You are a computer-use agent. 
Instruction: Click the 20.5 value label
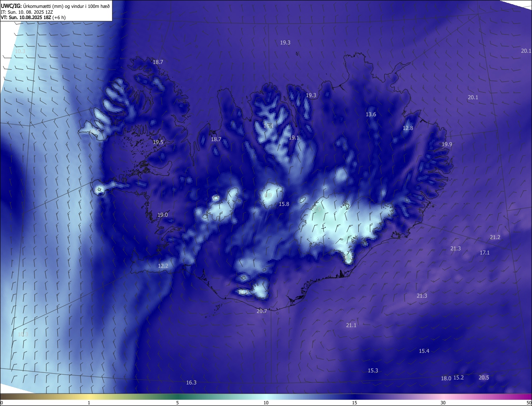484,378
